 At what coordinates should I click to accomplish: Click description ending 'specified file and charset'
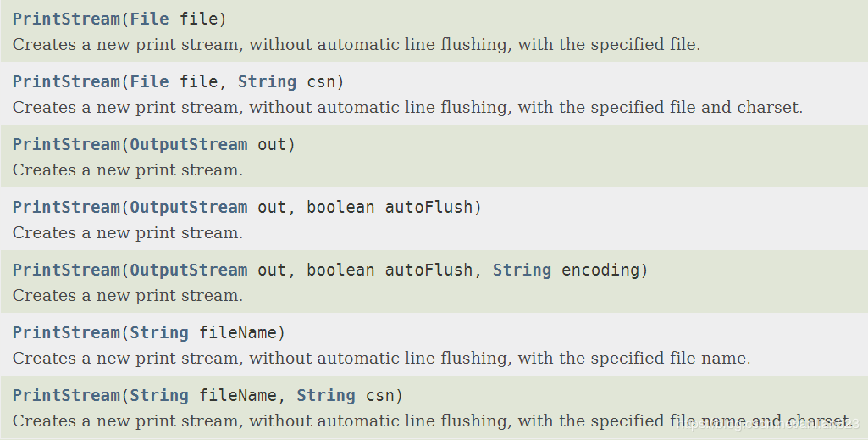407,107
